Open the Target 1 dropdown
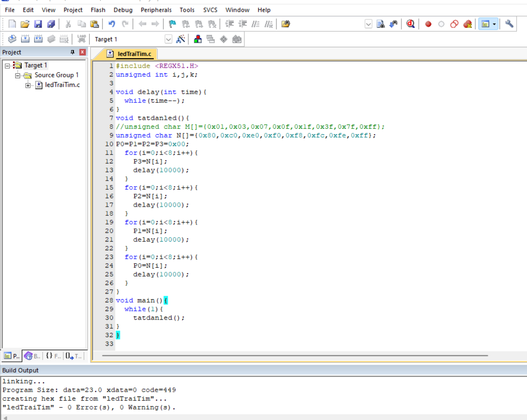This screenshot has width=527, height=420. point(169,39)
